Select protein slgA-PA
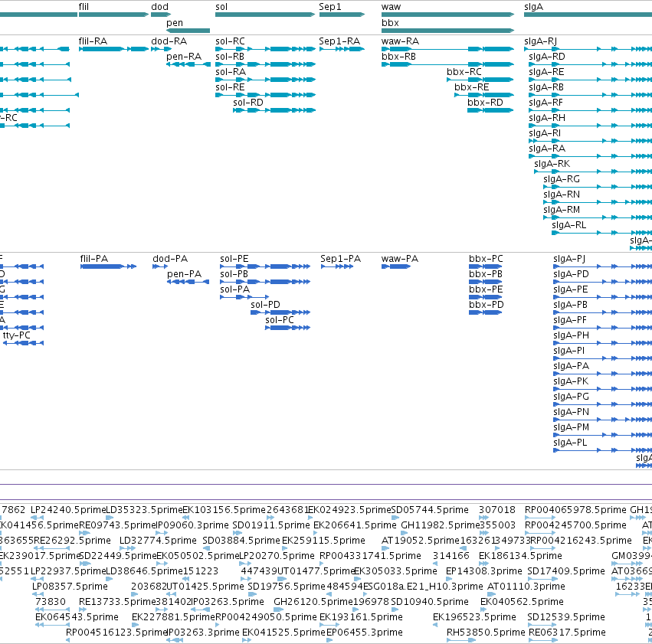The height and width of the screenshot is (644, 652). (x=602, y=374)
